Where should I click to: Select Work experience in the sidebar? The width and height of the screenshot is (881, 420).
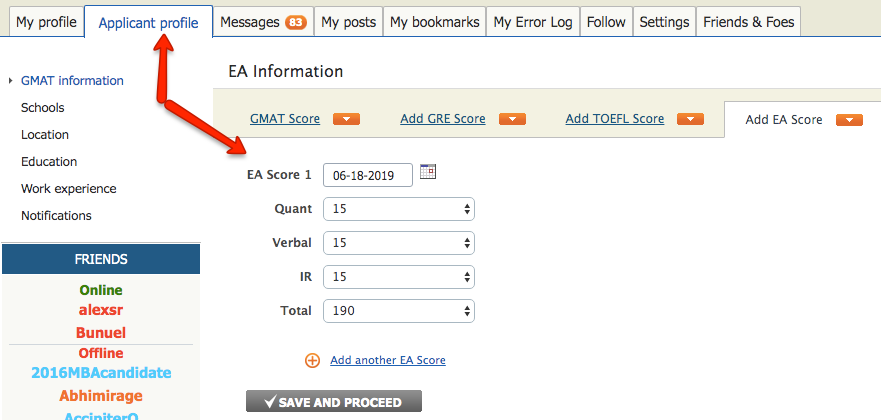pyautogui.click(x=68, y=189)
